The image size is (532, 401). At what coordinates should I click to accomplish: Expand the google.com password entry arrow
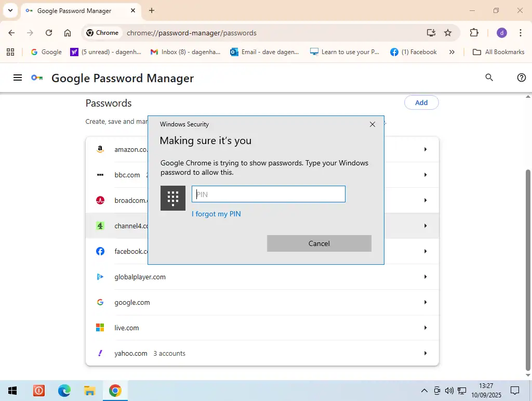(x=425, y=302)
